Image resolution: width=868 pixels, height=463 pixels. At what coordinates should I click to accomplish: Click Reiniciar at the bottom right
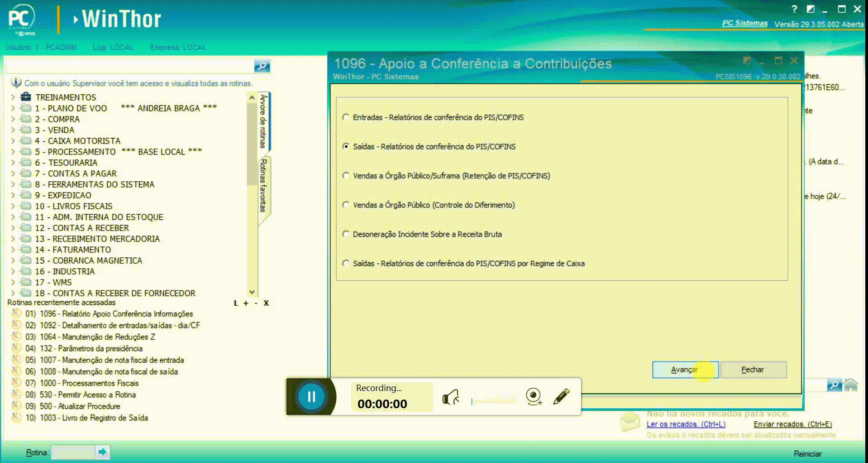click(808, 453)
